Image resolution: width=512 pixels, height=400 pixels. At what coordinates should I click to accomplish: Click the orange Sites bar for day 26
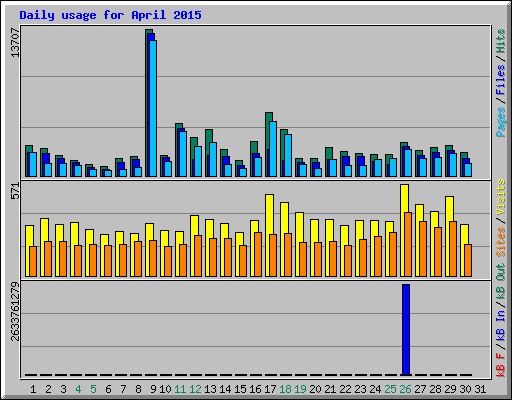coord(408,244)
